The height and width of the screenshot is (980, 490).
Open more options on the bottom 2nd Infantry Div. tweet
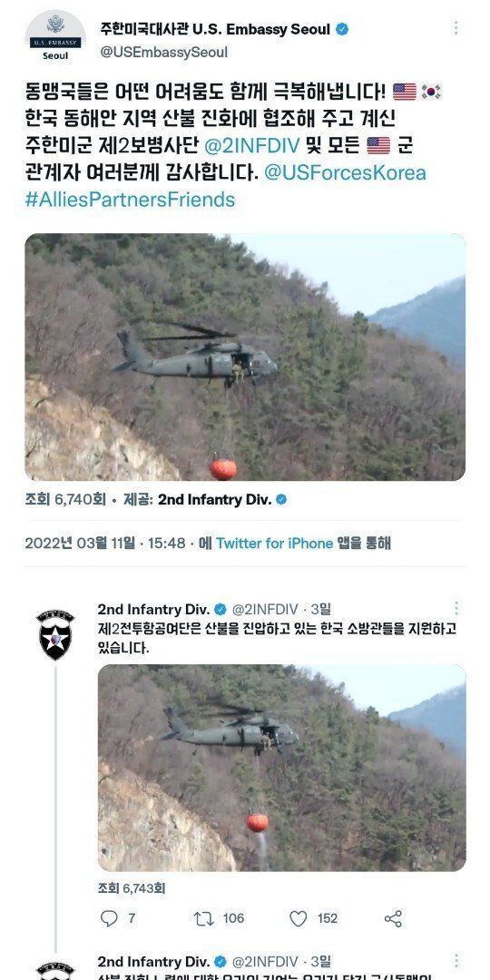456,961
